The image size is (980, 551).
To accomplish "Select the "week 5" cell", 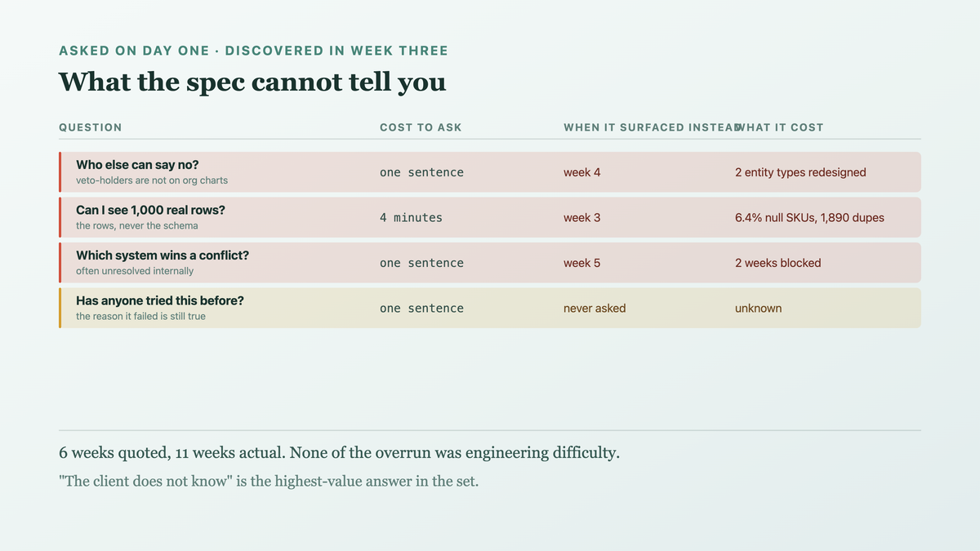I will (x=582, y=263).
